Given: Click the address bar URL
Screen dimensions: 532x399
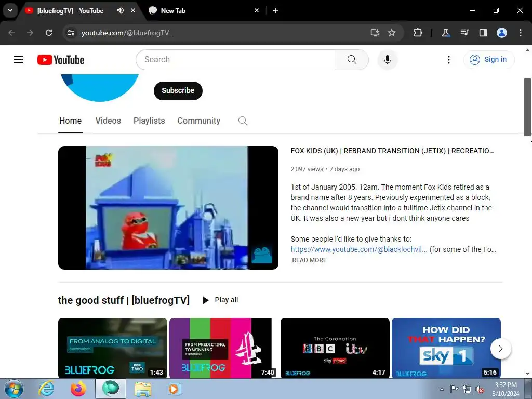Looking at the screenshot, I should coord(127,33).
